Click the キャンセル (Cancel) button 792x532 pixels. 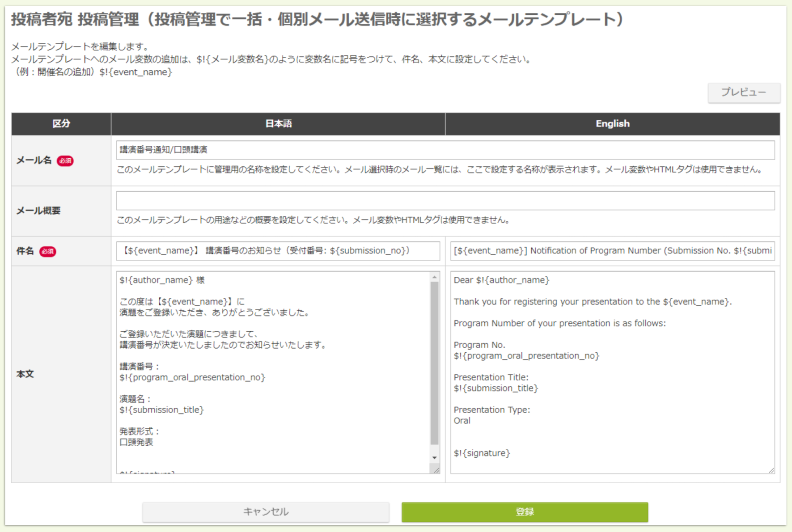[x=265, y=511]
